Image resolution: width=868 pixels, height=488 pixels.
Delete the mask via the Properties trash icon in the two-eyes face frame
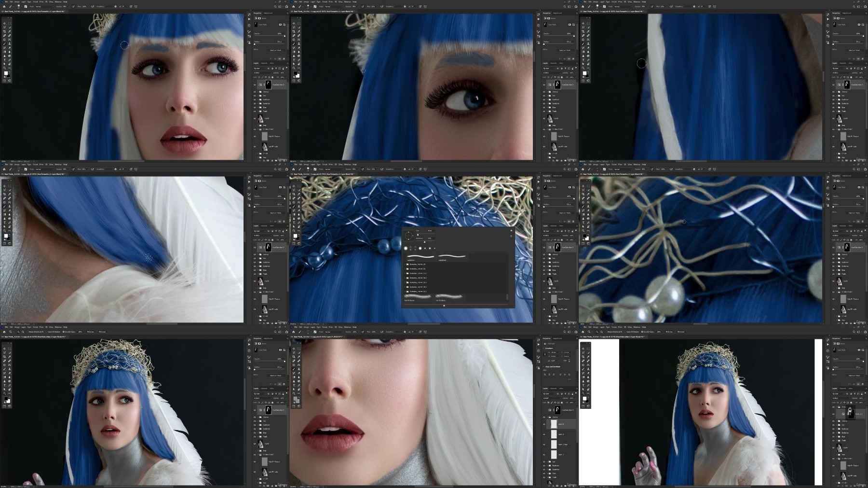pos(284,58)
